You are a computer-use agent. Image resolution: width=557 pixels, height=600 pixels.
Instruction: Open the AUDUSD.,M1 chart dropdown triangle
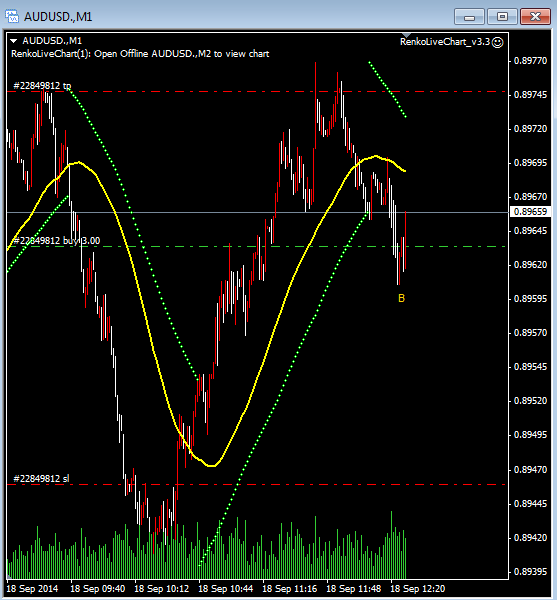tap(14, 41)
